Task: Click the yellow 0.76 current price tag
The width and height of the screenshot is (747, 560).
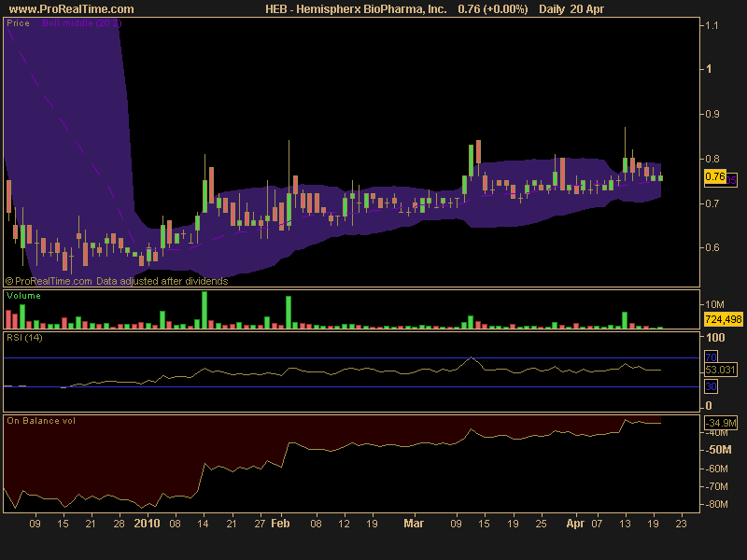Action: (x=715, y=176)
